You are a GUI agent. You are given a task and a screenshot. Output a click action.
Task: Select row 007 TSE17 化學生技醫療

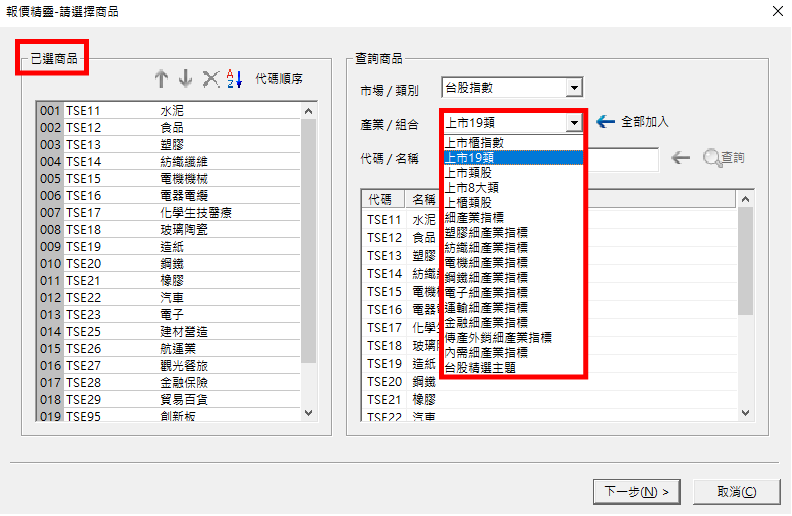(x=170, y=212)
